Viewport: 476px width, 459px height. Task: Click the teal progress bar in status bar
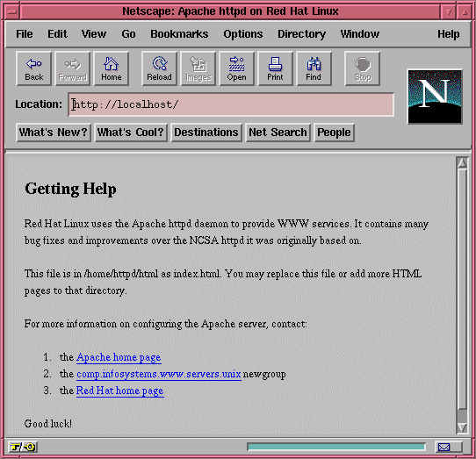pyautogui.click(x=336, y=447)
